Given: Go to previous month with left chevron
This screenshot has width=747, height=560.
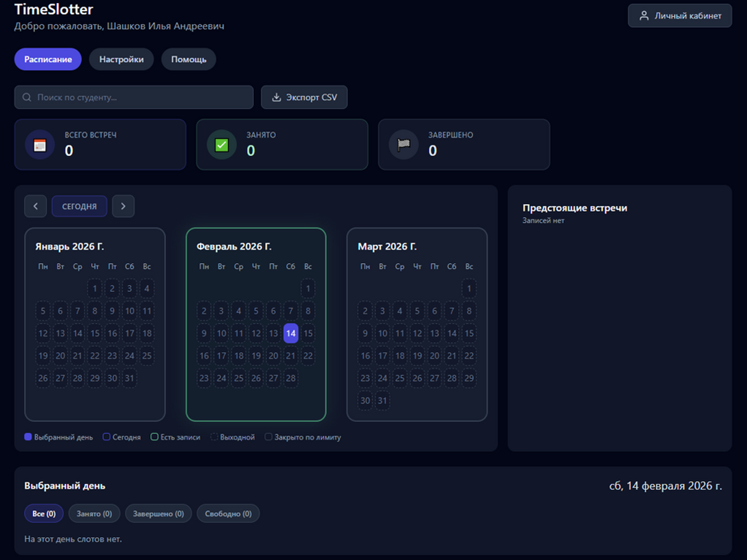Looking at the screenshot, I should (35, 207).
